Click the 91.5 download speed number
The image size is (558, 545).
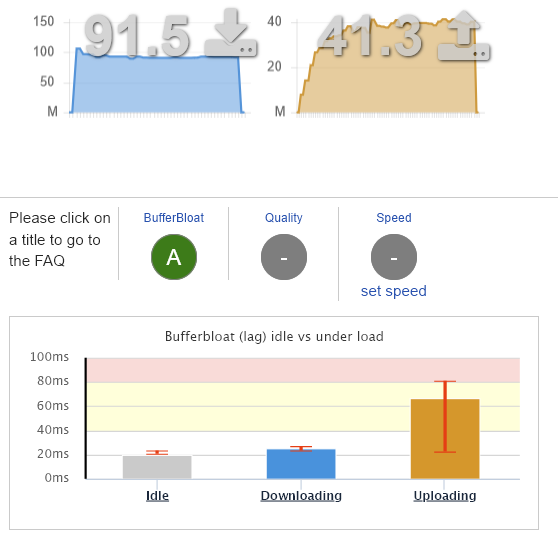[137, 37]
